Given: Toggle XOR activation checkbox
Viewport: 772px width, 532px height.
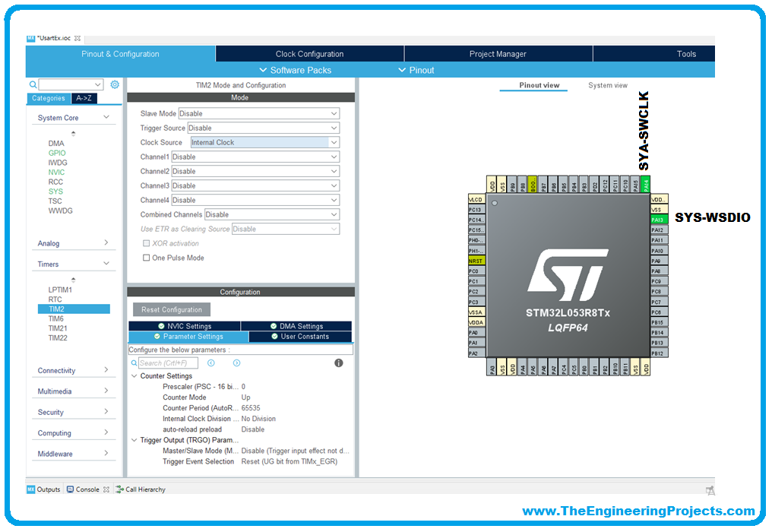Looking at the screenshot, I should pyautogui.click(x=146, y=243).
